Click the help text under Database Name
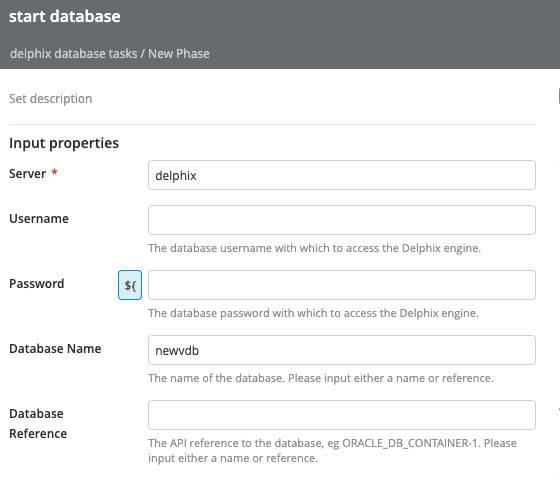 (x=321, y=378)
